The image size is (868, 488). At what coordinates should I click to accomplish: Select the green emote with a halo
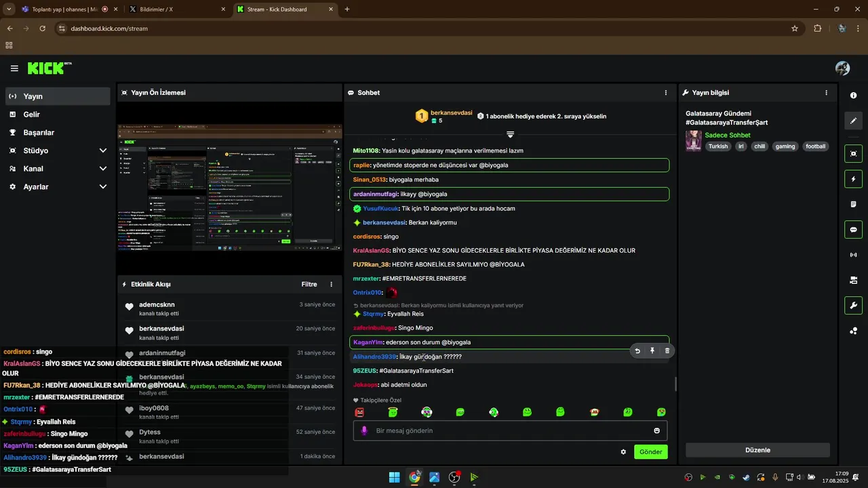(x=393, y=412)
